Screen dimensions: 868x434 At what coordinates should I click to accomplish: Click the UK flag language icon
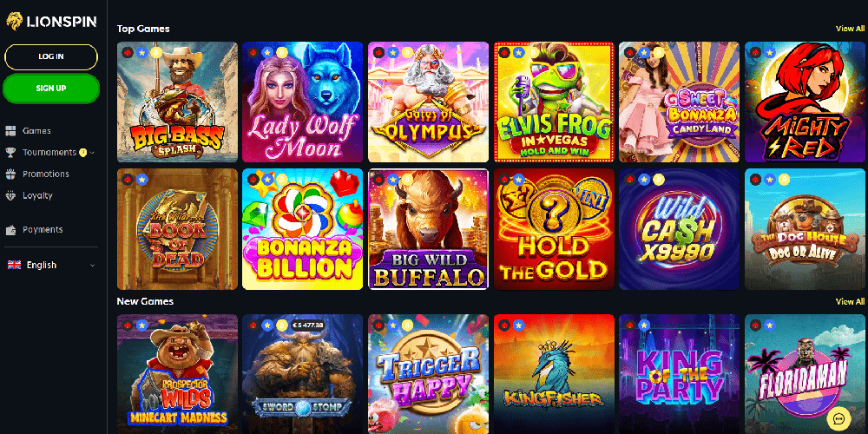point(14,265)
